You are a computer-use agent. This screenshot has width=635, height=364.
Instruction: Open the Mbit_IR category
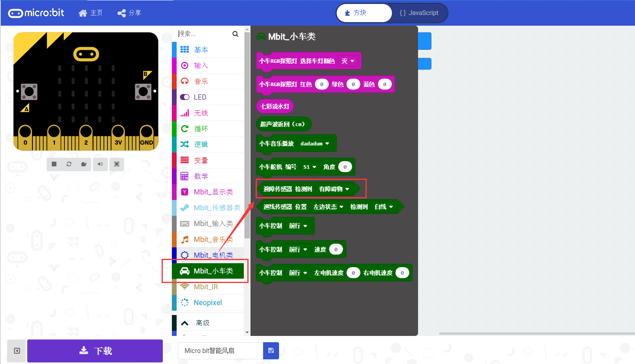[x=208, y=287]
